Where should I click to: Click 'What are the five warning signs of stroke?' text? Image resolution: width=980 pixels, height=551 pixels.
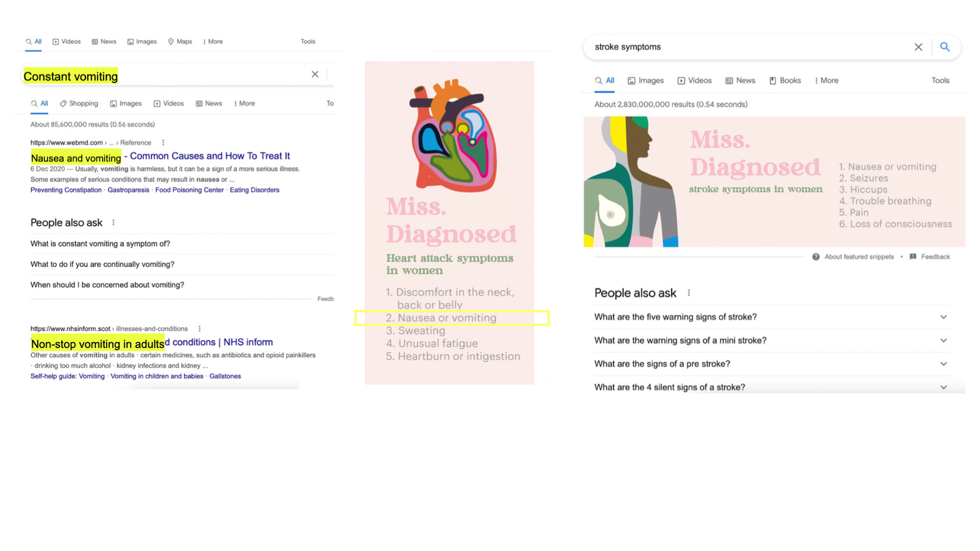pos(675,317)
